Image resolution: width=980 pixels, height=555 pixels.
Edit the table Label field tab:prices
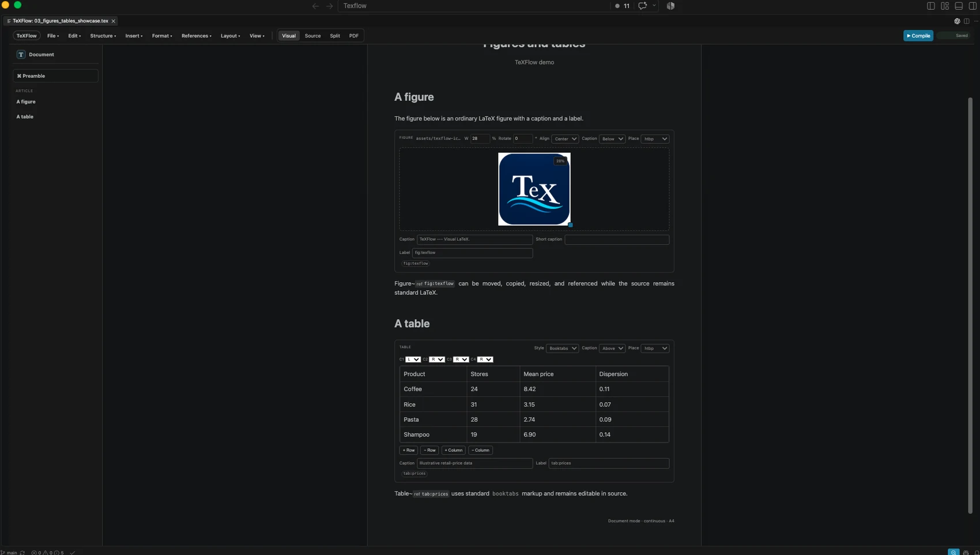pos(609,463)
